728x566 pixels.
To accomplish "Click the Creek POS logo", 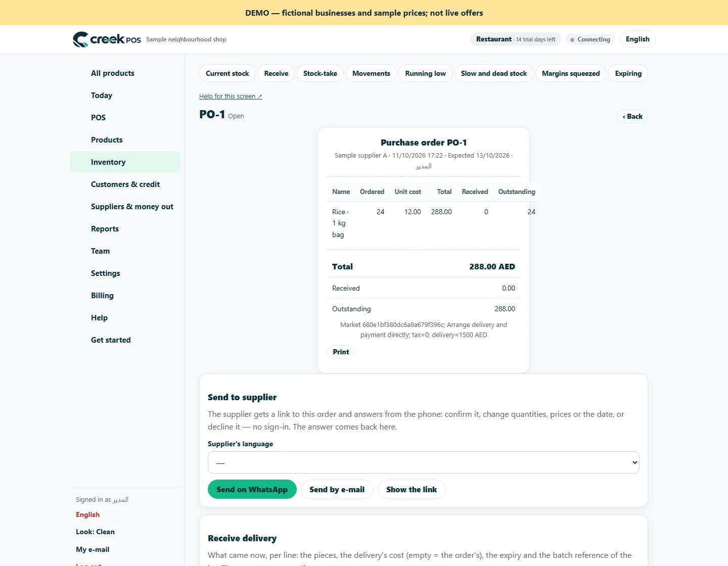I will [x=107, y=39].
